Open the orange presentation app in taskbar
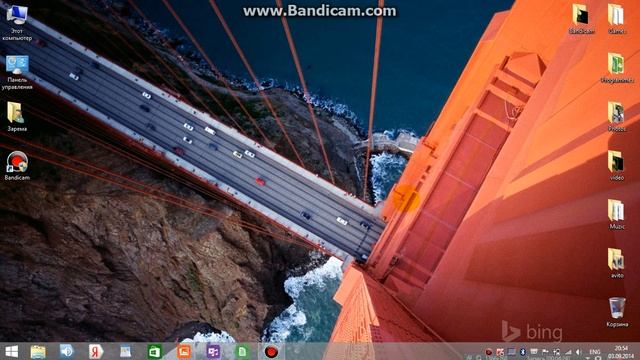The image size is (640, 360). pos(184,351)
